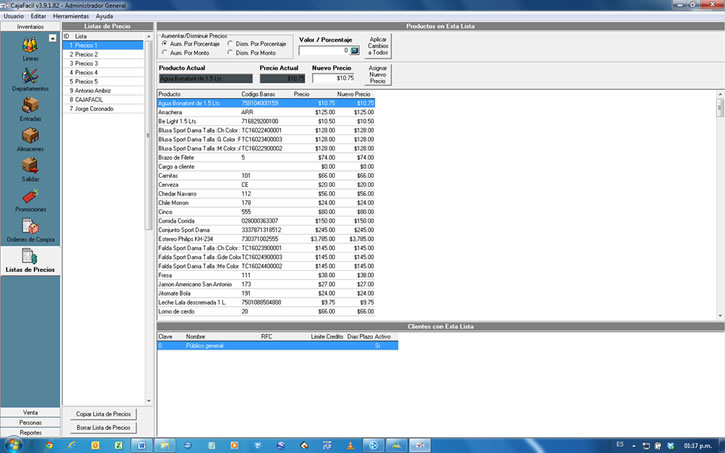The width and height of the screenshot is (725, 453).
Task: Select the Dism. Por Porcentaje option
Action: point(232,44)
